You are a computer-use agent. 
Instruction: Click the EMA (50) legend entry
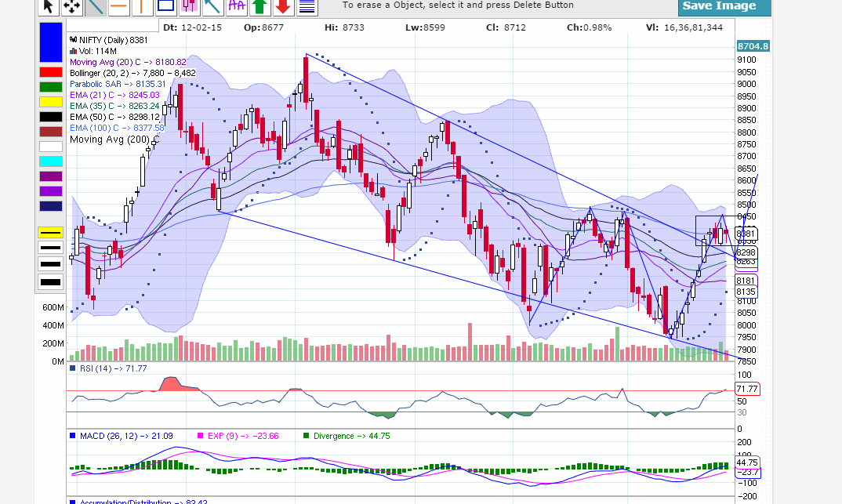(x=114, y=117)
